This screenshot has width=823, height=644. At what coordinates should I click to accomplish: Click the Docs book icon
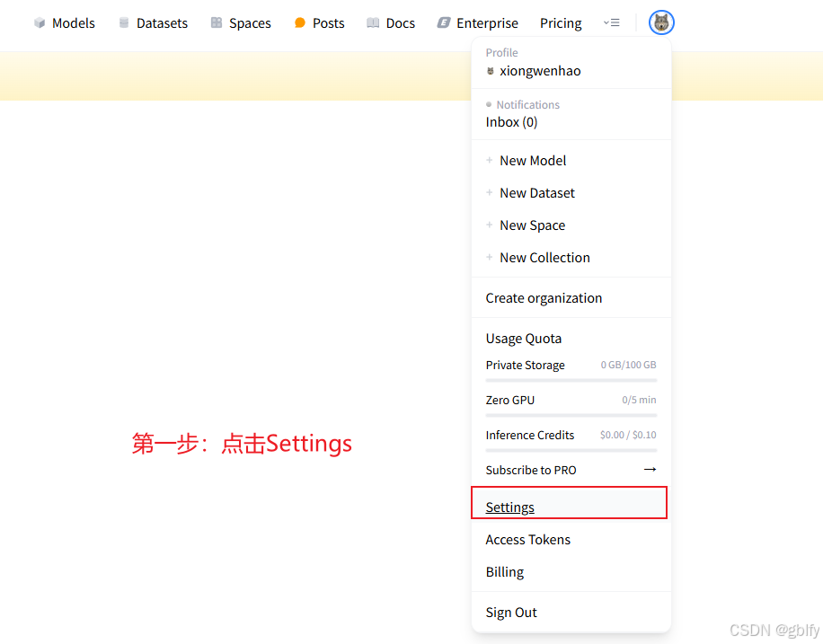click(x=373, y=23)
